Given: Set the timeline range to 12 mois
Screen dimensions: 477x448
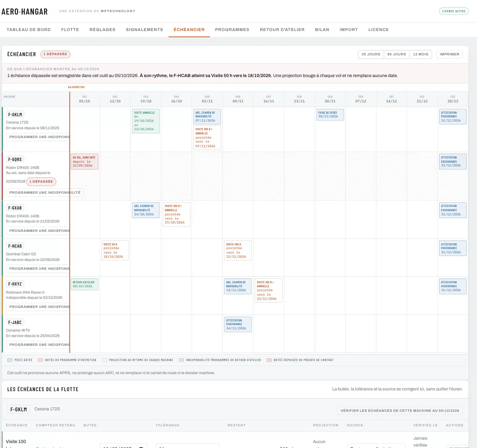Looking at the screenshot, I should click(420, 54).
